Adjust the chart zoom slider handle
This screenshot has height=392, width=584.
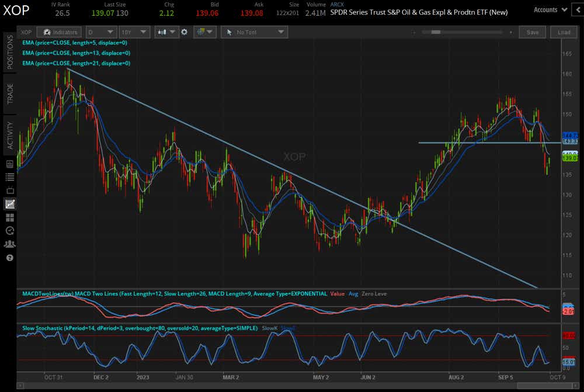[436, 32]
